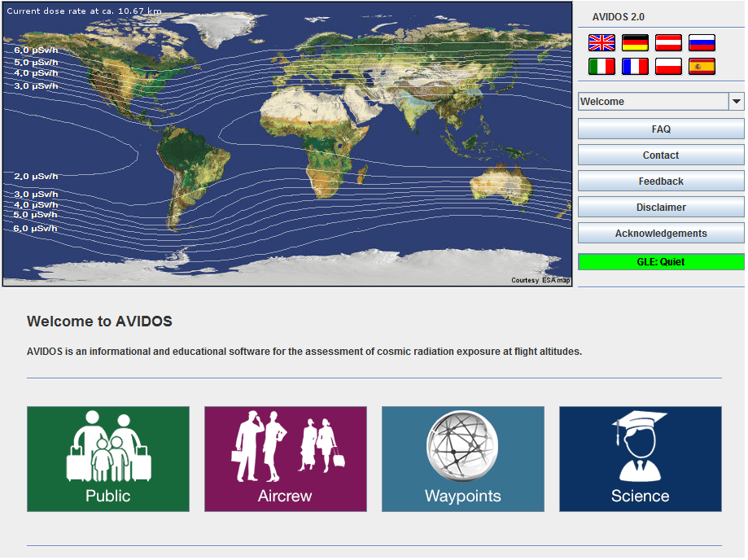Viewport: 748px width, 560px height.
Task: Click the green GLE: Quiet status
Action: (661, 262)
